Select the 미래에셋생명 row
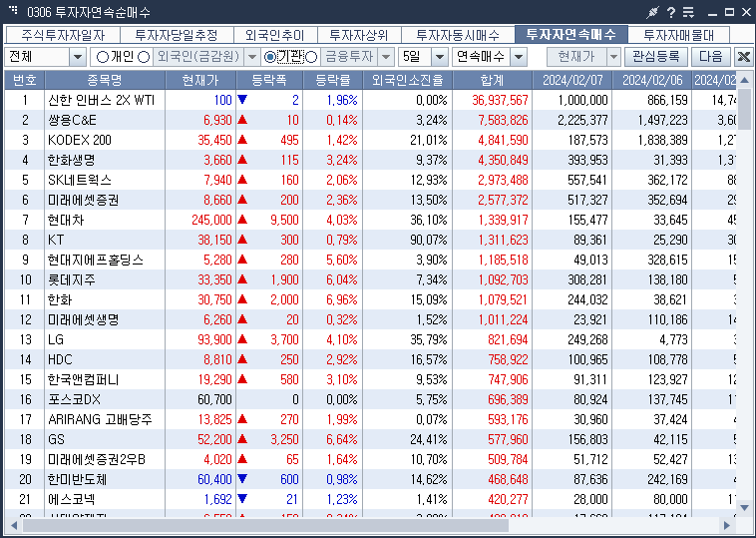The width and height of the screenshot is (756, 538). [370, 319]
